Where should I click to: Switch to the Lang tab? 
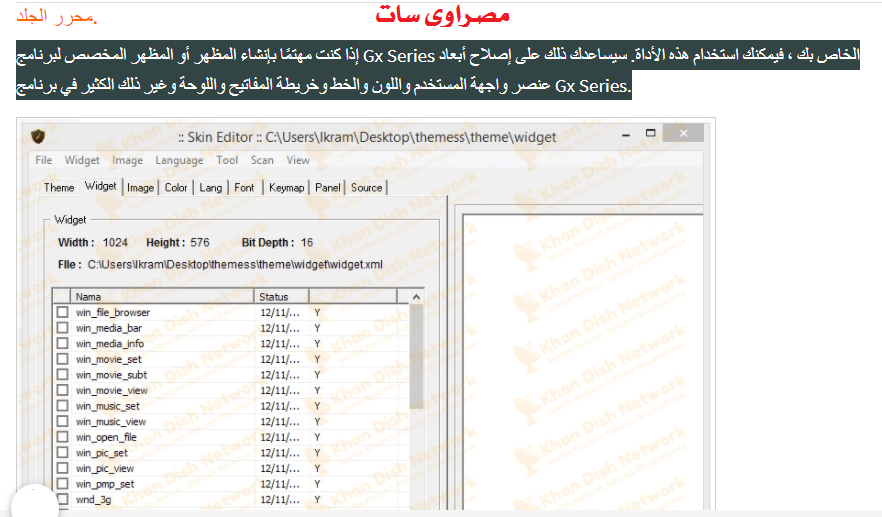[210, 187]
